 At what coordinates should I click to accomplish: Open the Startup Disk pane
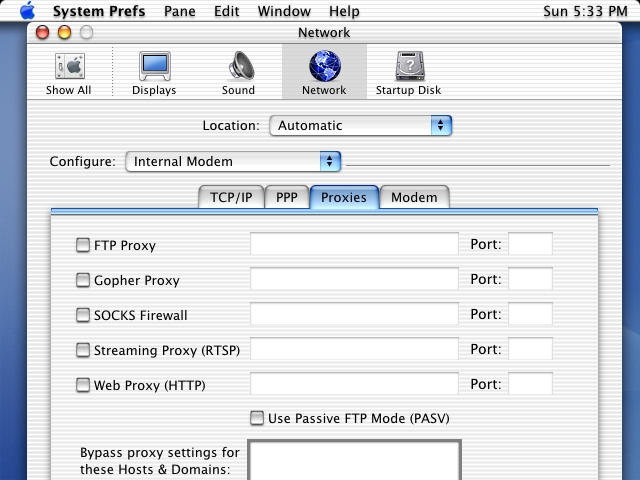click(x=409, y=73)
